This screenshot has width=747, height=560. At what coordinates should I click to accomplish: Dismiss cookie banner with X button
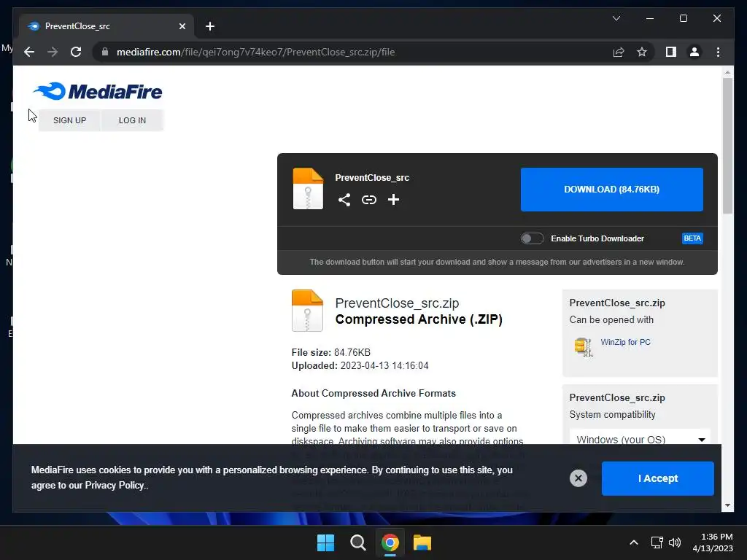tap(578, 478)
